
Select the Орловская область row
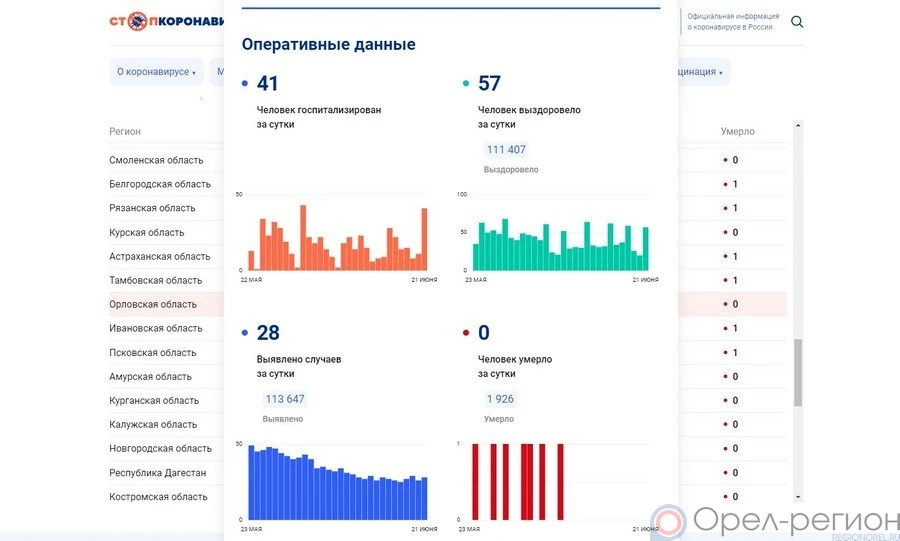point(153,304)
